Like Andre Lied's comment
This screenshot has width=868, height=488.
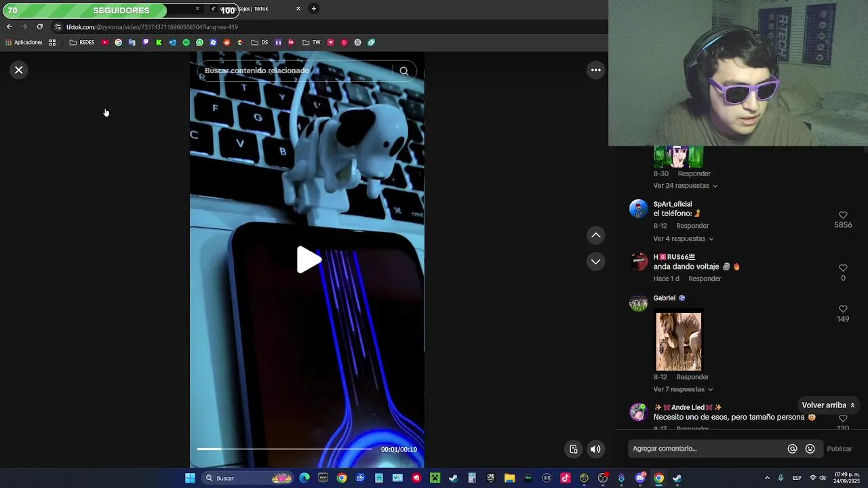[843, 419]
